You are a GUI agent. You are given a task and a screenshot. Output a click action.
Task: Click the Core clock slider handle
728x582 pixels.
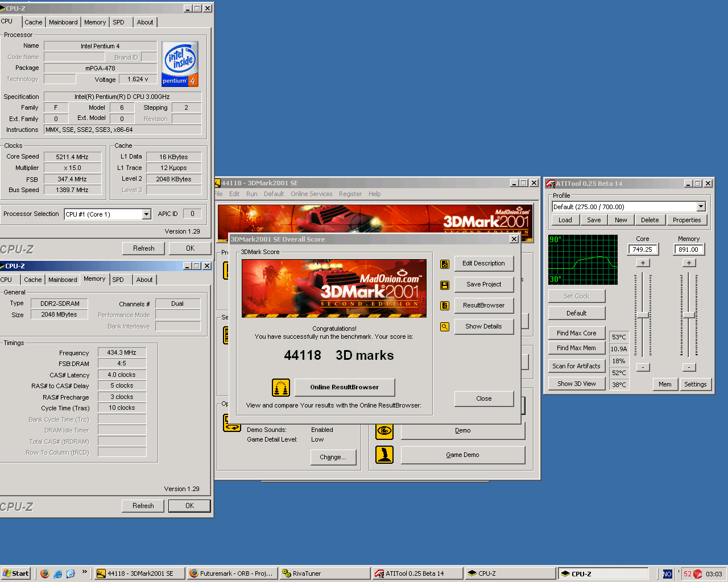coord(643,315)
